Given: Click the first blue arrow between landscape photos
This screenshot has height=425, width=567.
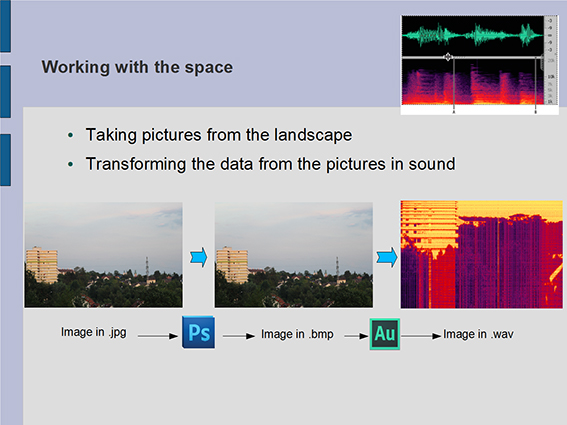Looking at the screenshot, I should (199, 258).
